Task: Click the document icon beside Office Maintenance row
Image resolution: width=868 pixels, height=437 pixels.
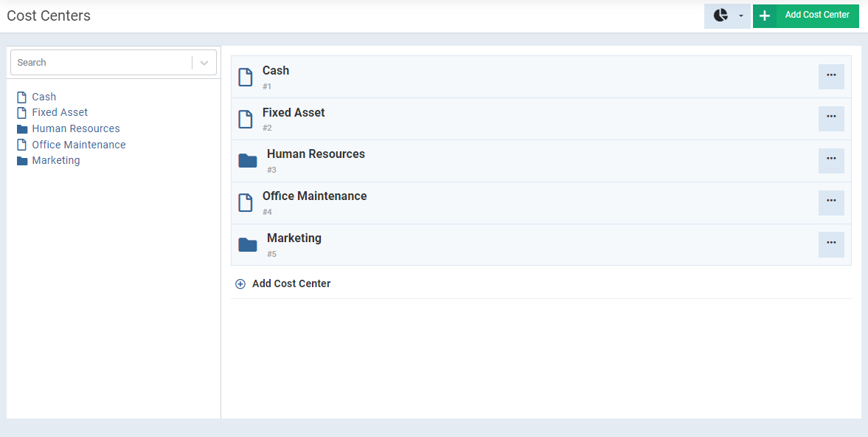Action: click(246, 202)
